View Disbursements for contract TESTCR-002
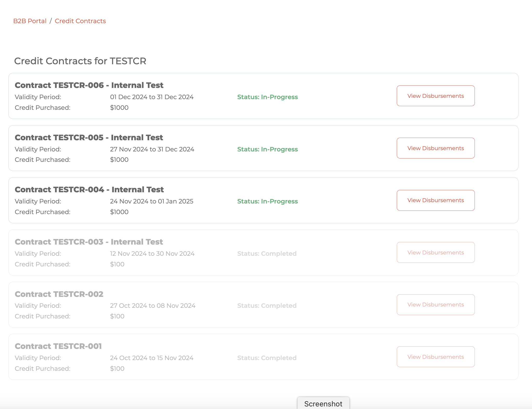The width and height of the screenshot is (532, 409). pos(436,305)
